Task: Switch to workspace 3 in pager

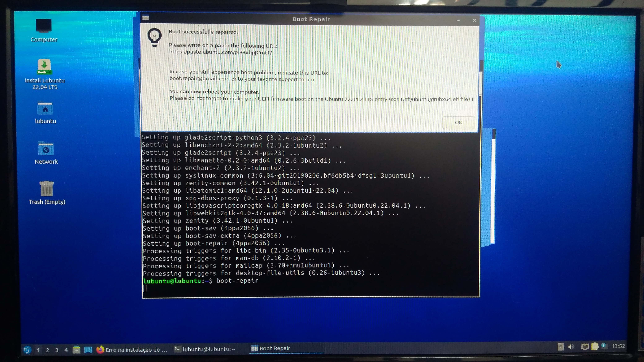Action: pyautogui.click(x=57, y=350)
